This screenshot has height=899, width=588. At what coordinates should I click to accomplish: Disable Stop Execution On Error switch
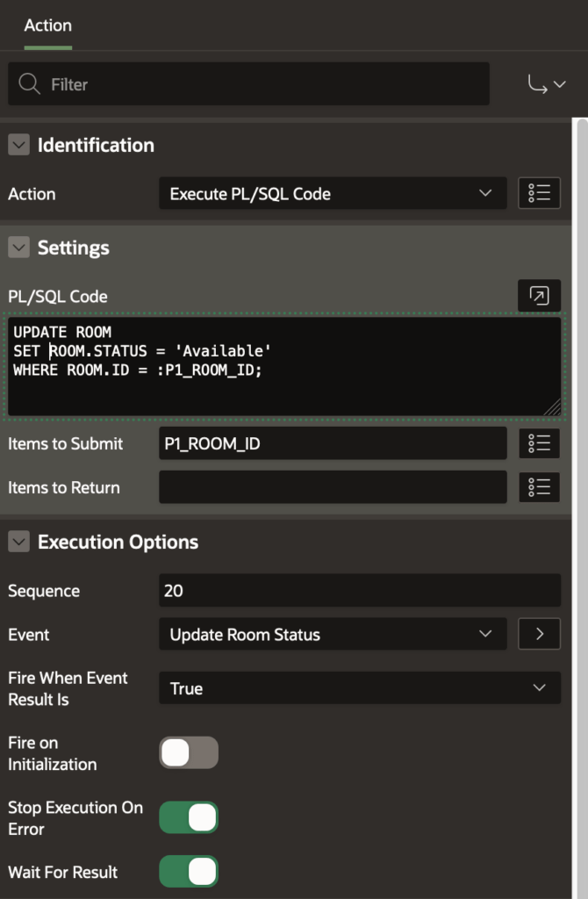(189, 817)
